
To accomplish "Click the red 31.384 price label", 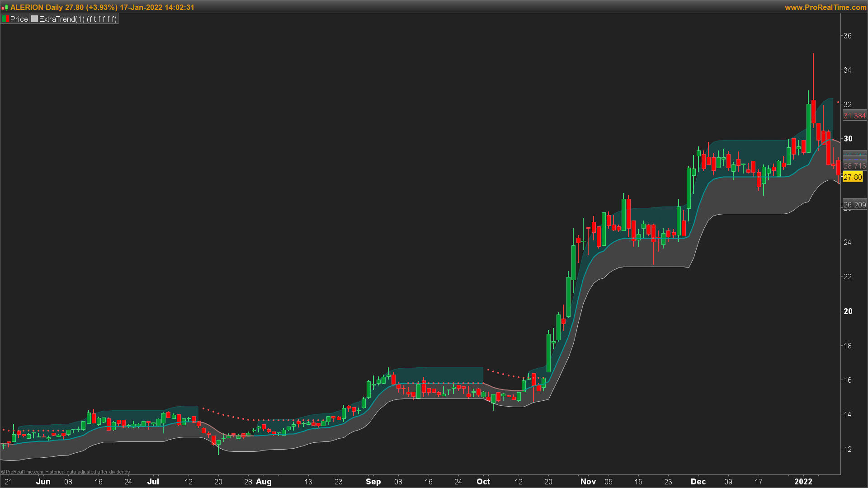I will 854,116.
